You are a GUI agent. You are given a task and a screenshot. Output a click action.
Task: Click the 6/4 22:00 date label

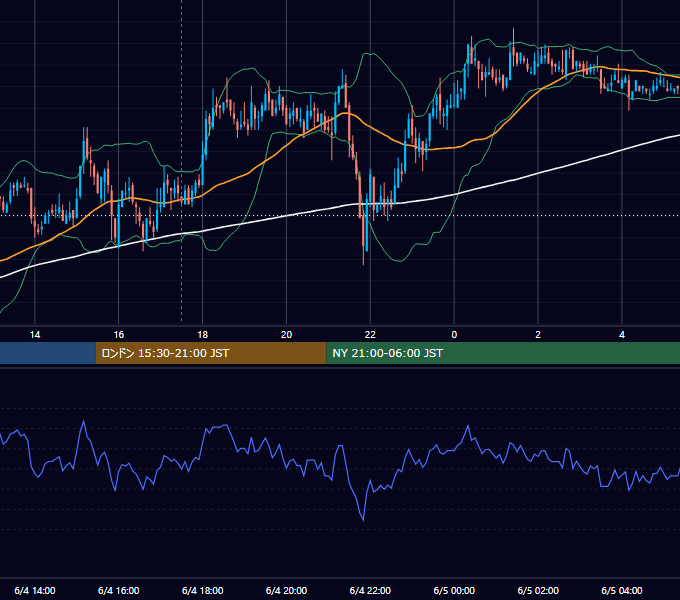(370, 590)
